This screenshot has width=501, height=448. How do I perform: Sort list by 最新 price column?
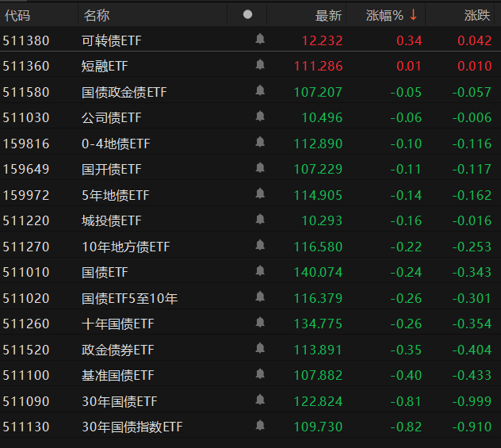tap(328, 15)
